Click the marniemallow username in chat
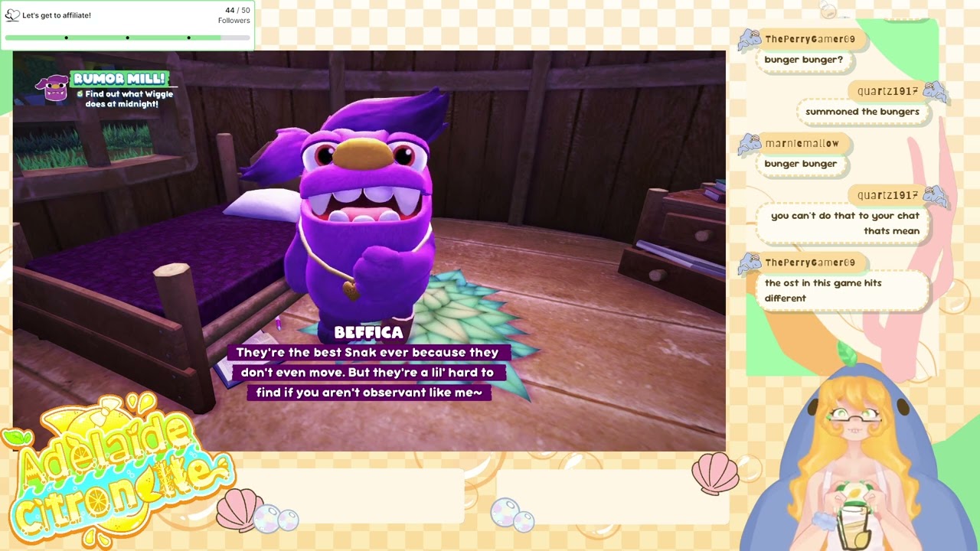This screenshot has height=551, width=980. [x=802, y=143]
